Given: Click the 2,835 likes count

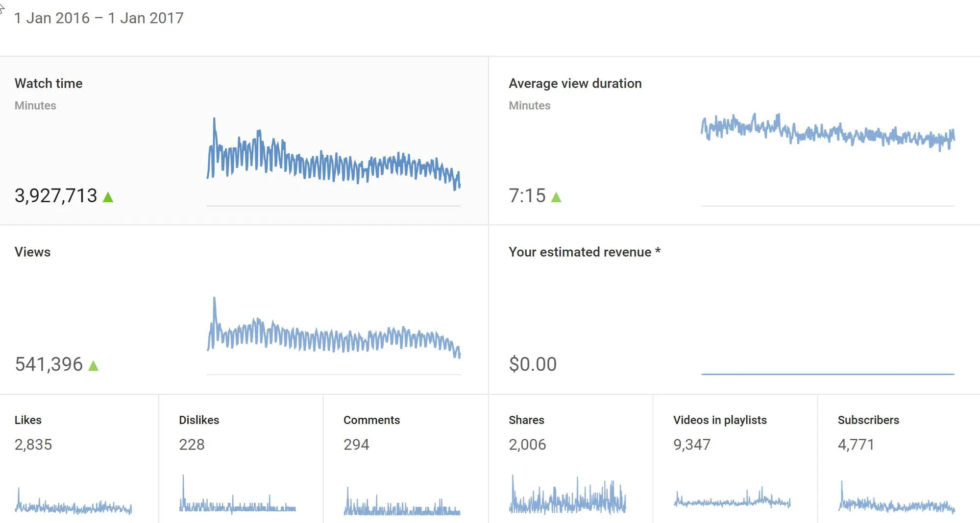Looking at the screenshot, I should click(33, 445).
